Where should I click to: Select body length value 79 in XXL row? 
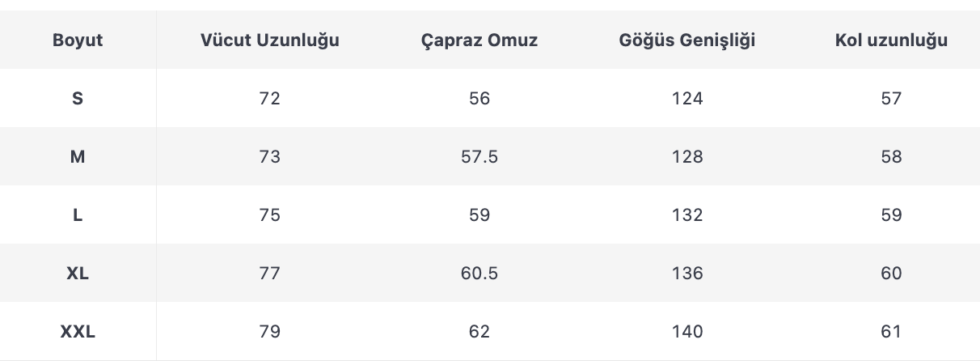click(270, 332)
